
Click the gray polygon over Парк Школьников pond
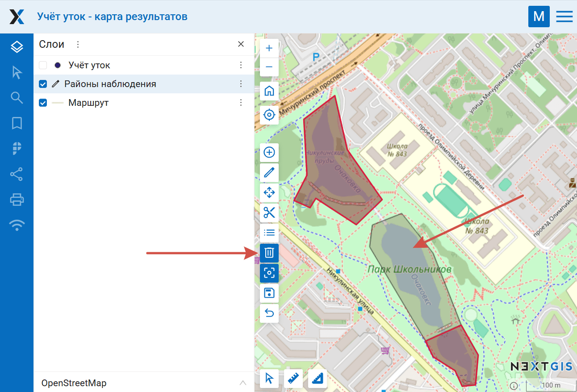coord(406,263)
